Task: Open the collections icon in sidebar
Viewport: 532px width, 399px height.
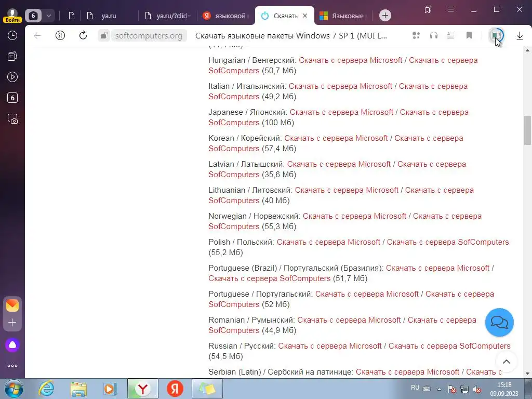Action: [x=12, y=56]
